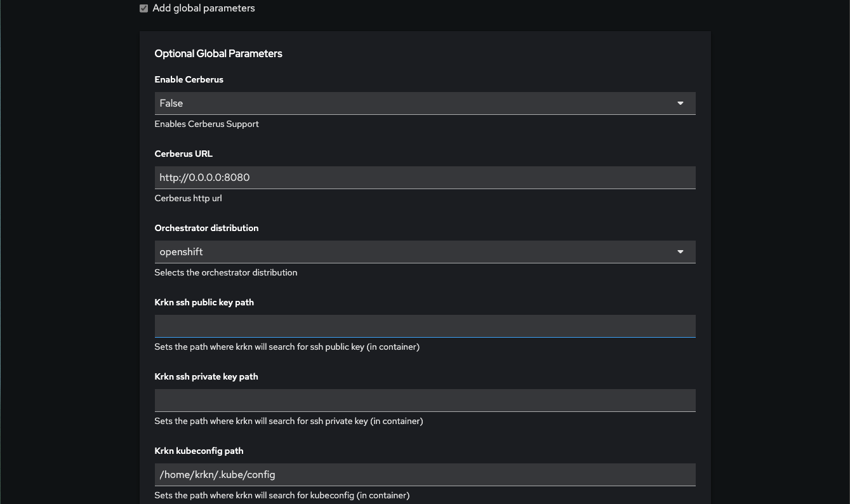
Task: Click the Enable Cerberus label
Action: point(189,79)
